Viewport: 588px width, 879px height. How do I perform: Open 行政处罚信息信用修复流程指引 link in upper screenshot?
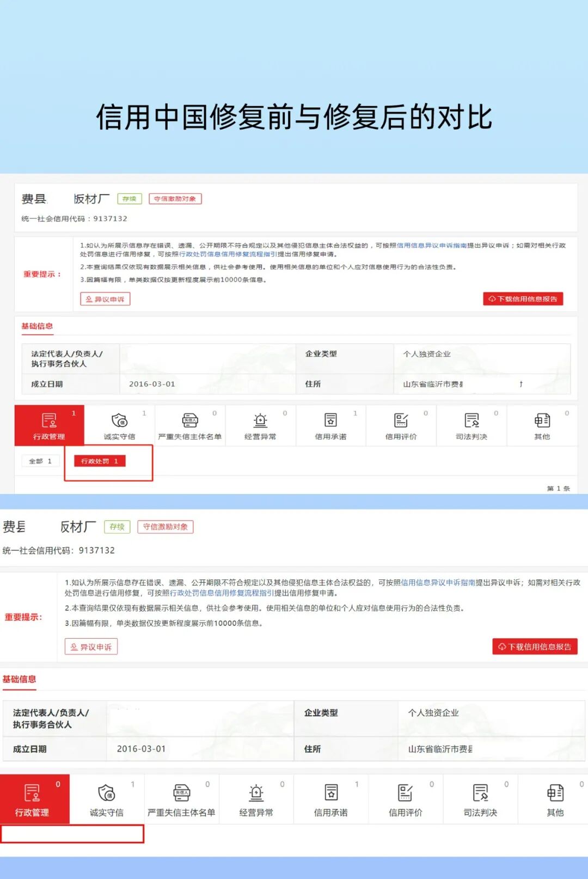coord(228,254)
